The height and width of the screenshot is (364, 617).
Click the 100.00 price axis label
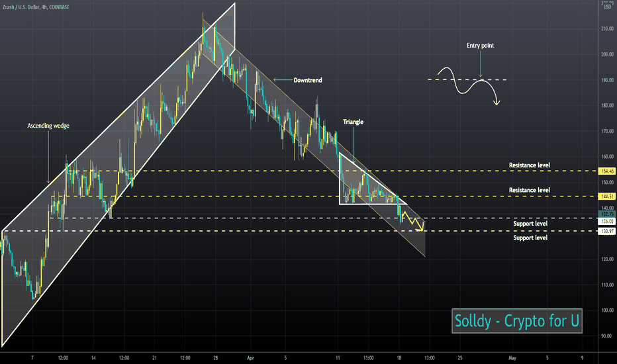click(x=607, y=310)
